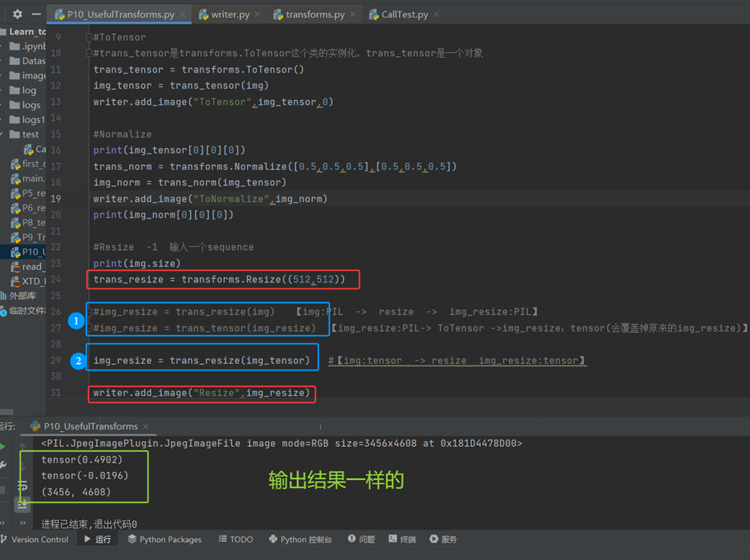
Task: Select the .ipynb folder in project tree
Action: click(x=28, y=46)
